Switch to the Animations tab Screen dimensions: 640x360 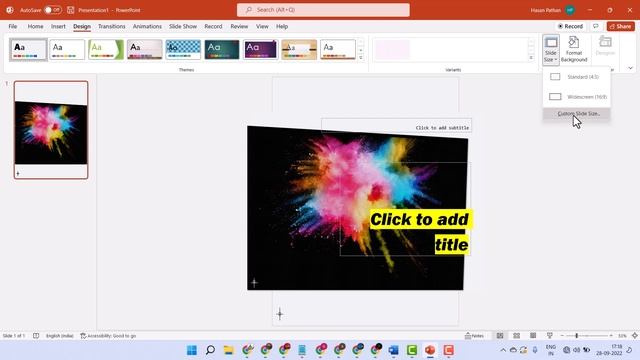click(x=147, y=27)
